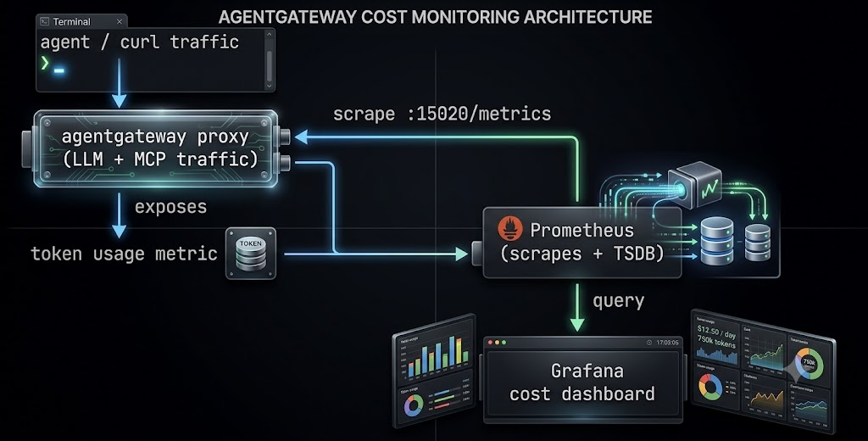
Task: Click the bar chart in left dashboard
Action: [x=437, y=354]
